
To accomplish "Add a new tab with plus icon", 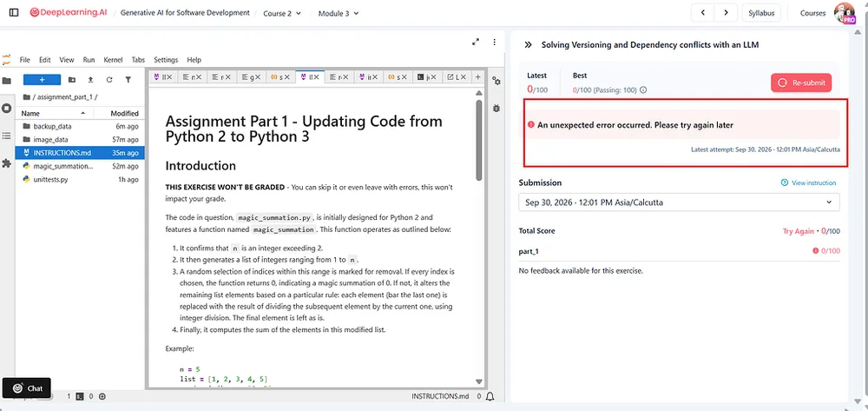I will [x=477, y=77].
